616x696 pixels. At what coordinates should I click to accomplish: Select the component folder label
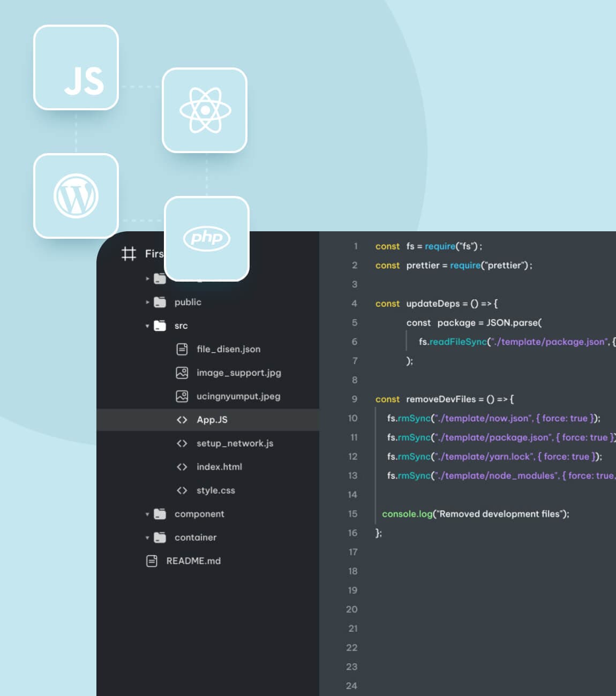199,514
